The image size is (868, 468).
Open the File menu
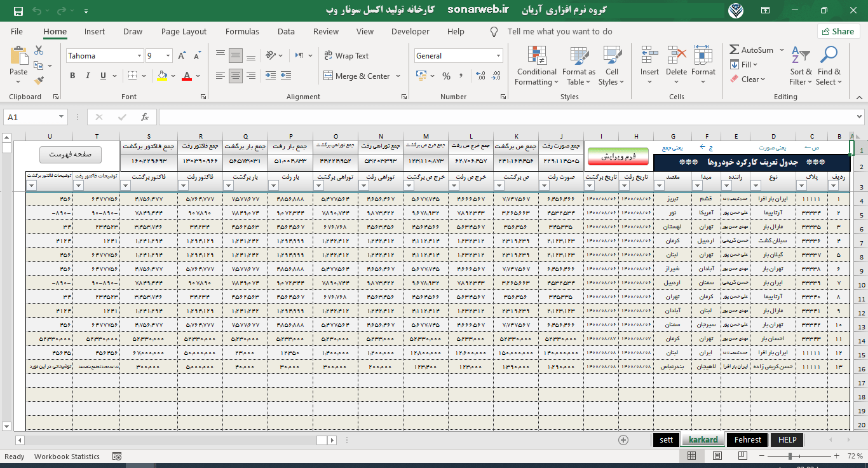click(x=17, y=31)
